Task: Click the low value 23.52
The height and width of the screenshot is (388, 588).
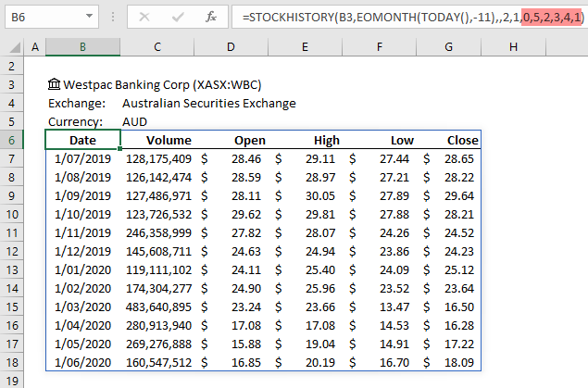Action: click(x=394, y=288)
